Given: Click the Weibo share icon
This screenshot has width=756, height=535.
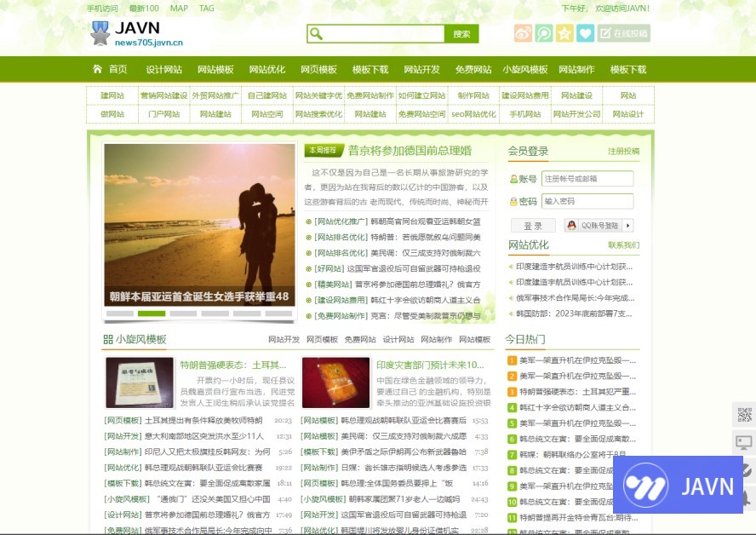Looking at the screenshot, I should [523, 33].
